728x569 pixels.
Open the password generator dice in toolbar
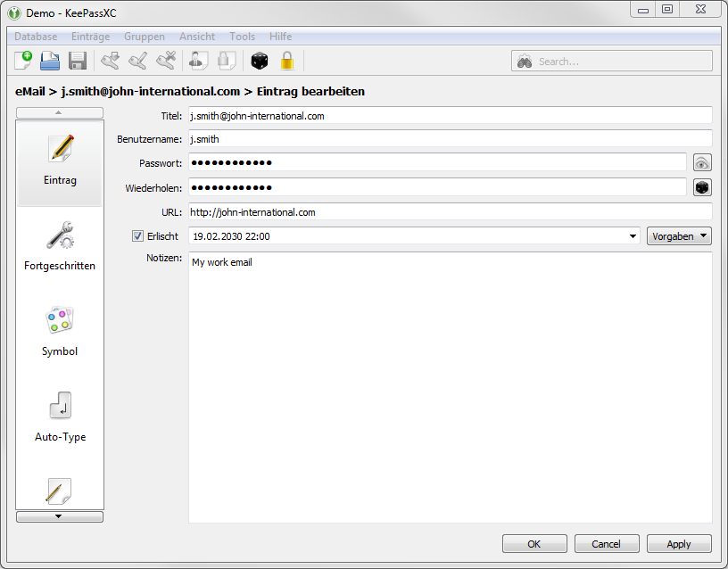tap(259, 61)
